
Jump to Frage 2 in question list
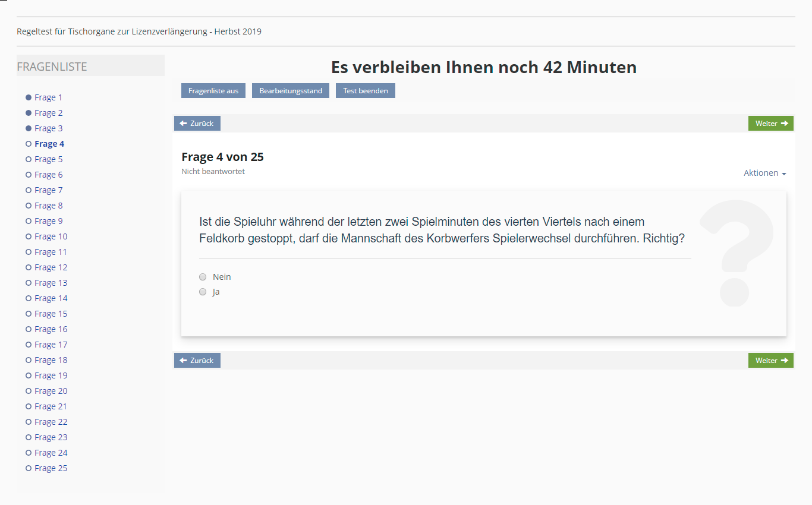coord(48,113)
